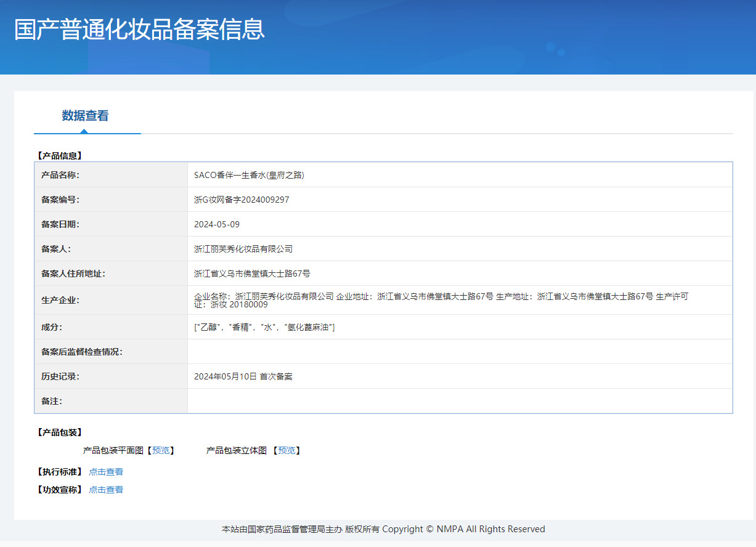Viewport: 756px width, 547px height.
Task: Click history record 2024年05月10日 首次备案
Action: [x=243, y=376]
